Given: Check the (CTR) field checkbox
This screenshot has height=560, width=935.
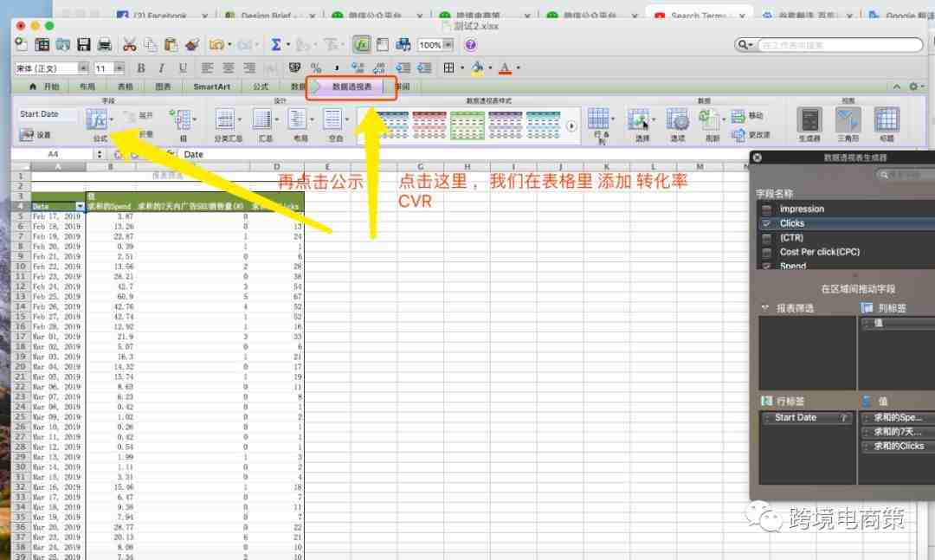Looking at the screenshot, I should pyautogui.click(x=767, y=238).
